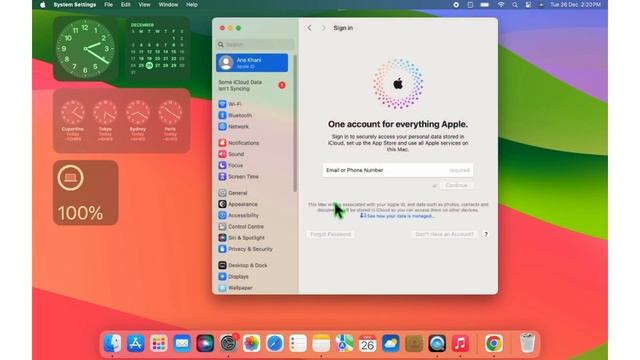Open Notes from the Dock

(321, 343)
